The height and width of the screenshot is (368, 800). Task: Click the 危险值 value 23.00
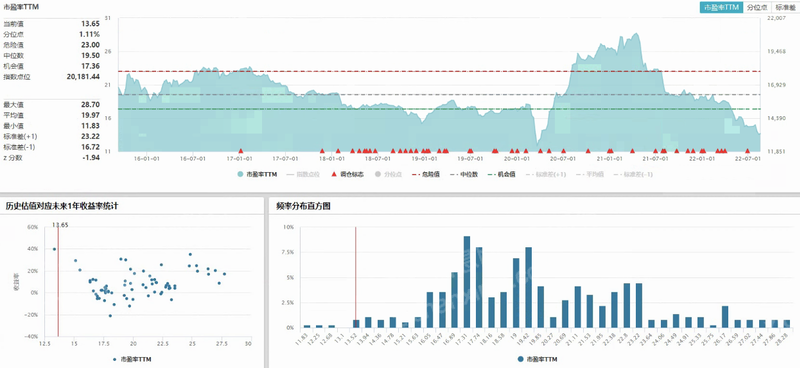(x=90, y=45)
